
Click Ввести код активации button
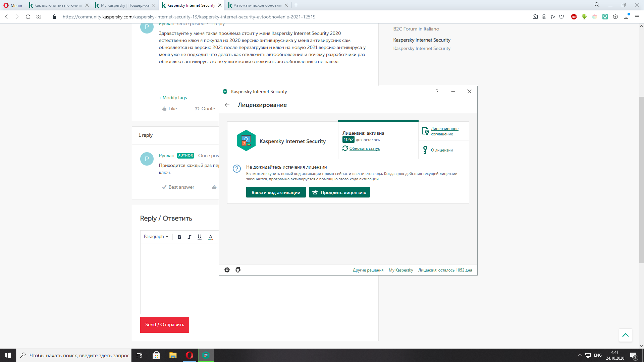(x=276, y=192)
